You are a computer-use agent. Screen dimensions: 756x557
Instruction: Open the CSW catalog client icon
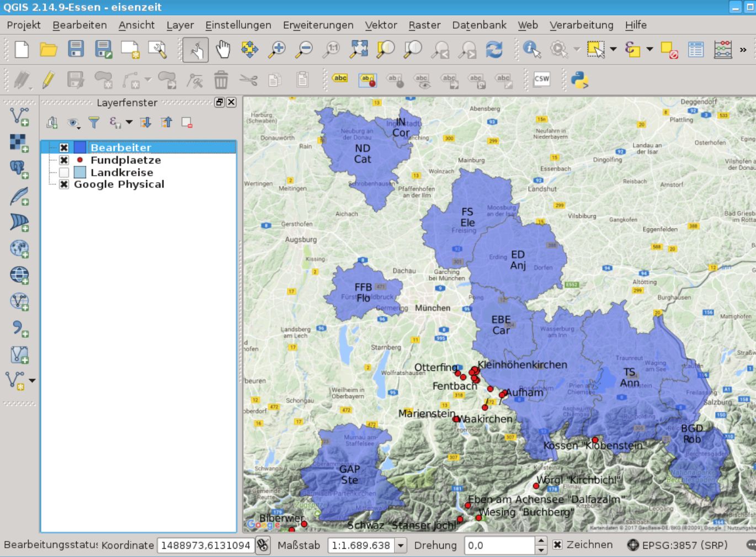tap(542, 79)
